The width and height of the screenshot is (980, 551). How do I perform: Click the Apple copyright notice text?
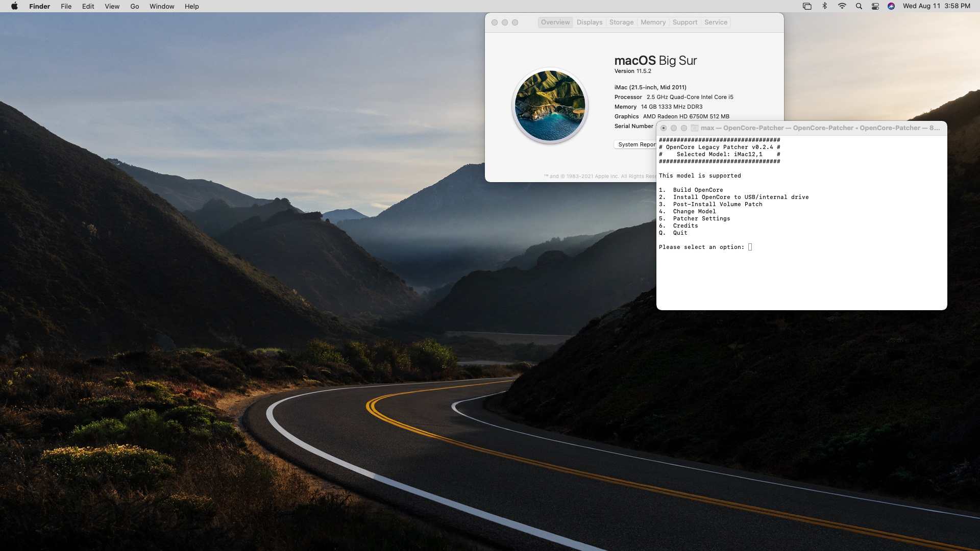point(600,177)
